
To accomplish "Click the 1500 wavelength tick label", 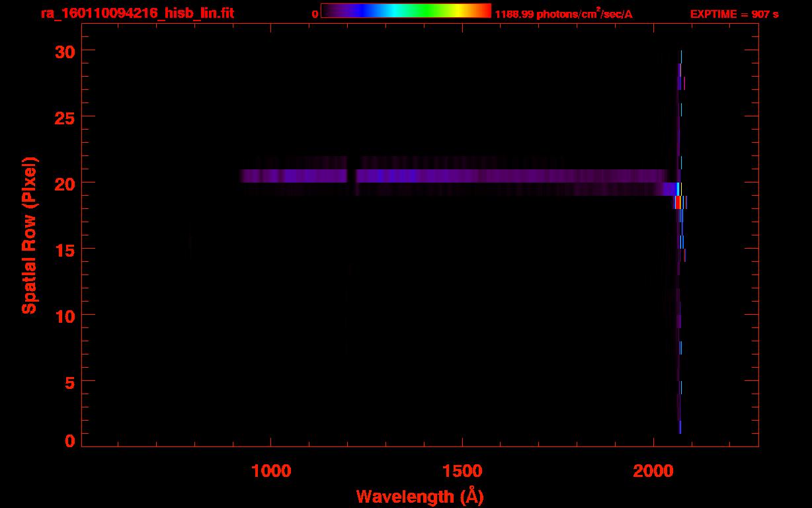I will (x=462, y=471).
